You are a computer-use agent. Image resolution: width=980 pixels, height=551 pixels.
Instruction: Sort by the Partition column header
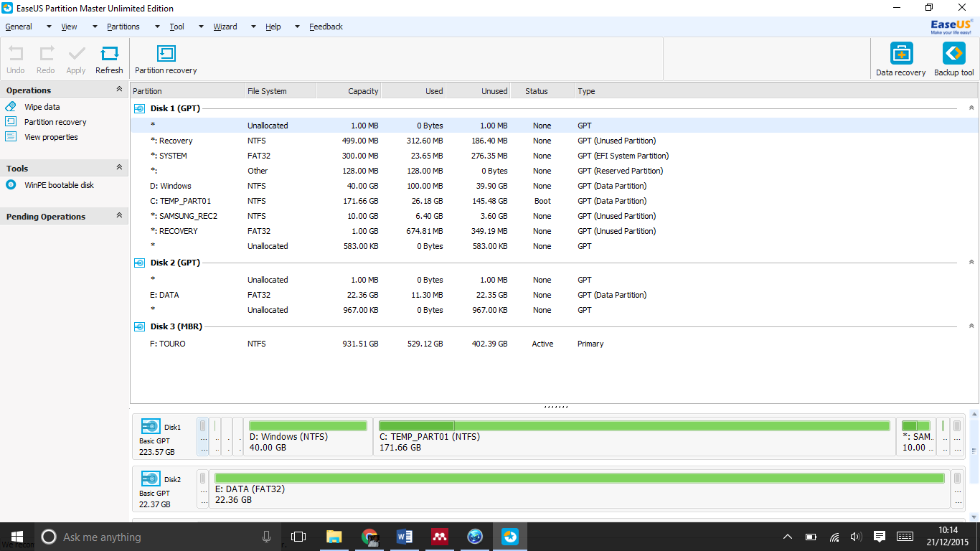coord(187,91)
